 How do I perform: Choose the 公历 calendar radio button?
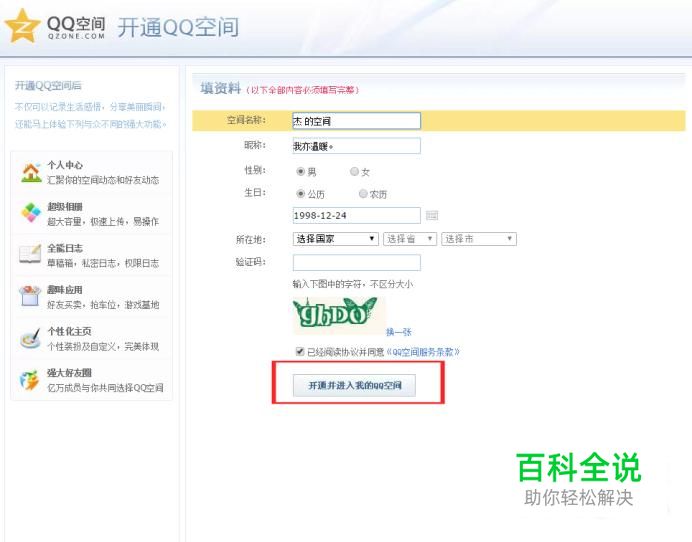[x=301, y=194]
